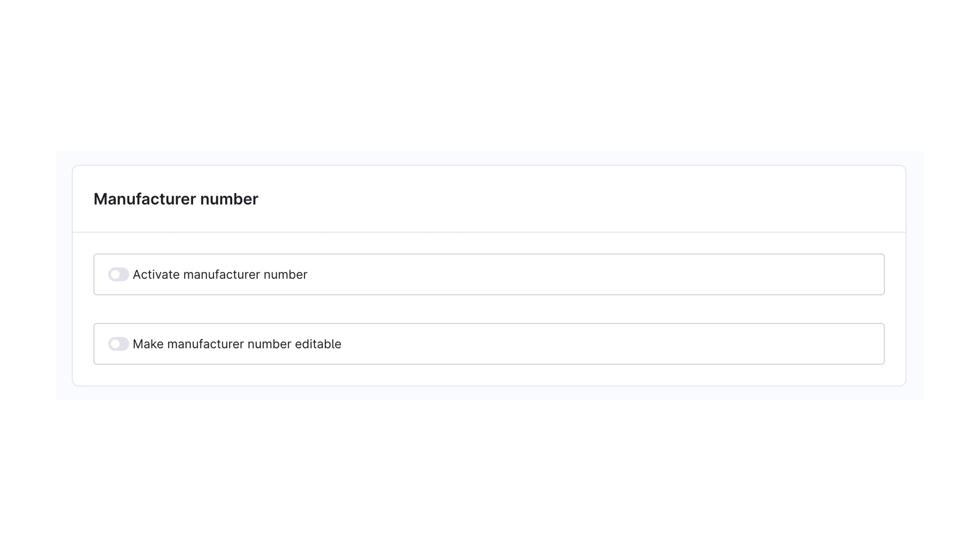This screenshot has width=980, height=551.
Task: Click the divider line under the card header
Action: tap(489, 232)
